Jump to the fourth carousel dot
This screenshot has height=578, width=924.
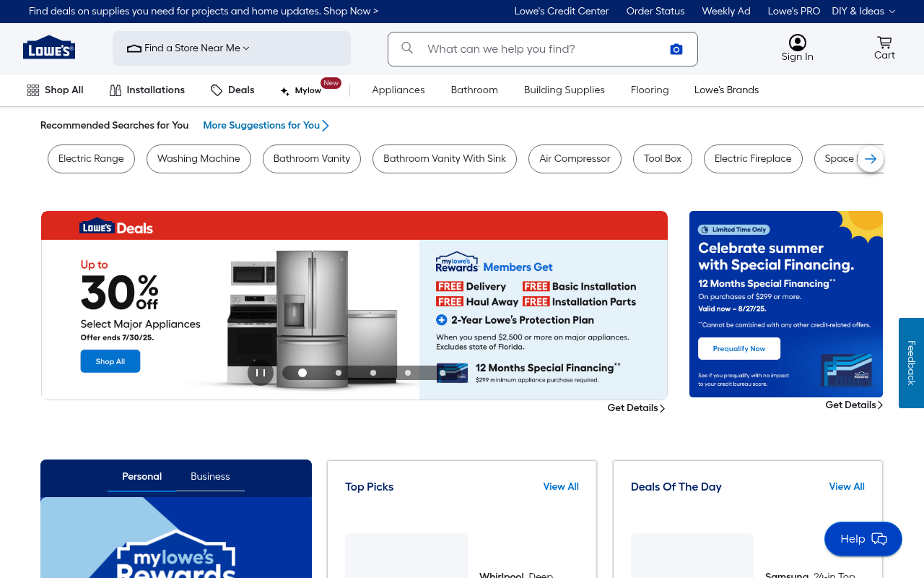pyautogui.click(x=407, y=373)
